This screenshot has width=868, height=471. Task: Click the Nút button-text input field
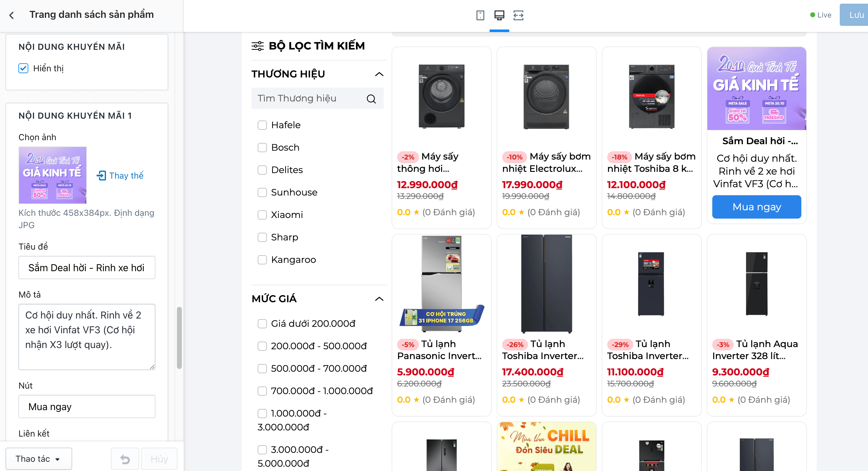pyautogui.click(x=87, y=406)
